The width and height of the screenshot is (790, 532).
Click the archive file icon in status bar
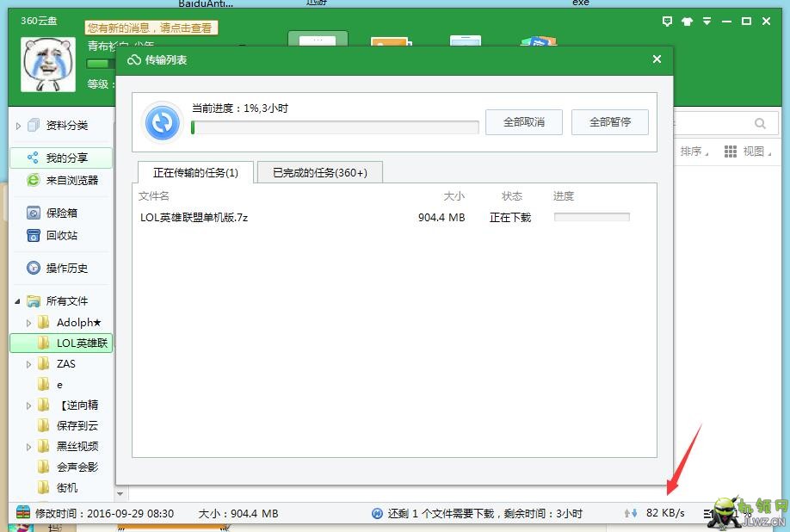[22, 513]
